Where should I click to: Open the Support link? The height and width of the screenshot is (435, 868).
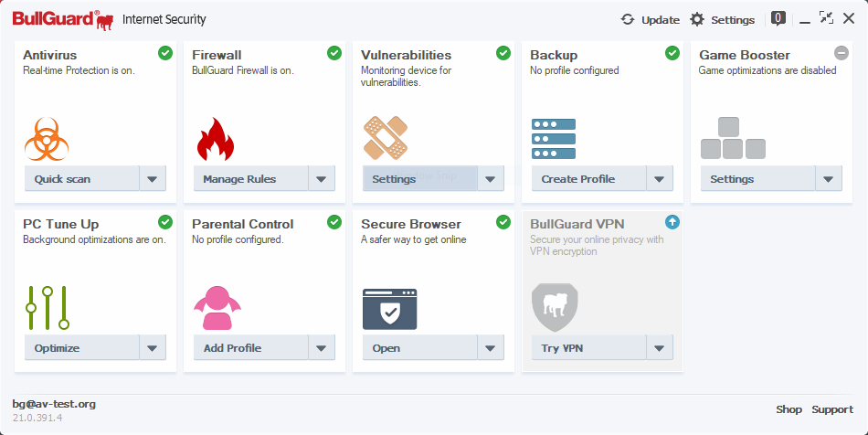click(x=832, y=409)
